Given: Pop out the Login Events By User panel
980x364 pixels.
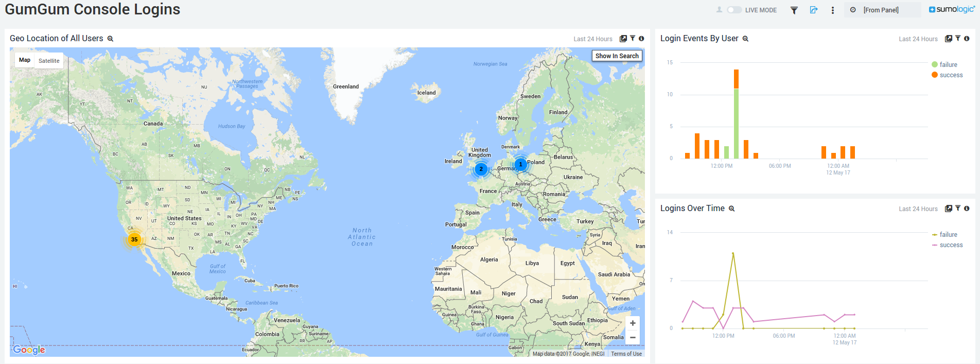Looking at the screenshot, I should (x=949, y=39).
